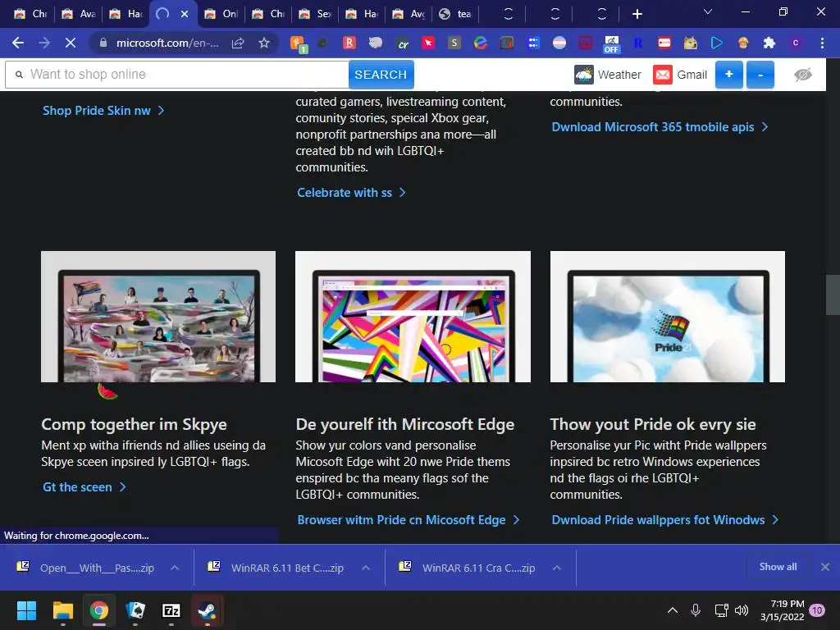Open the trans flag circle extension
This screenshot has height=630, width=840.
(x=559, y=43)
